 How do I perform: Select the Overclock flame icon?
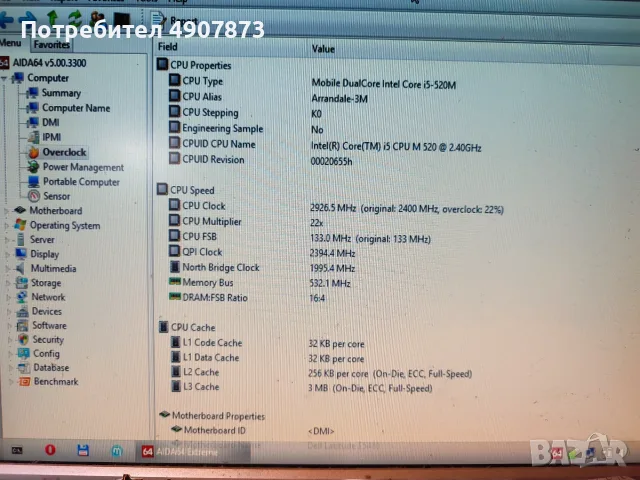(33, 152)
